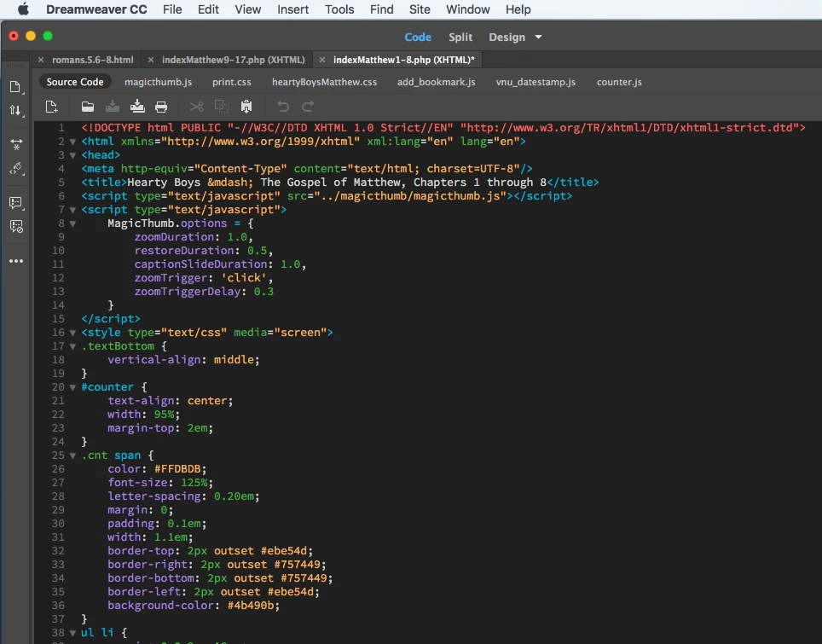Open the Dreamweaver CC application menu

(96, 9)
